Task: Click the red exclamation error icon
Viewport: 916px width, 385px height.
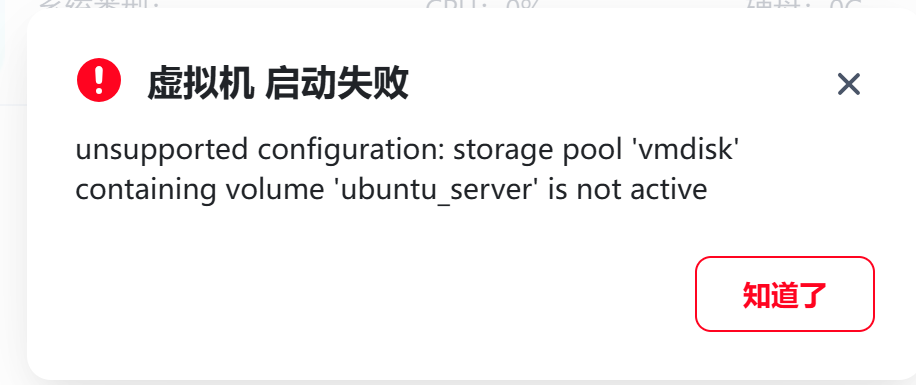Action: coord(99,80)
